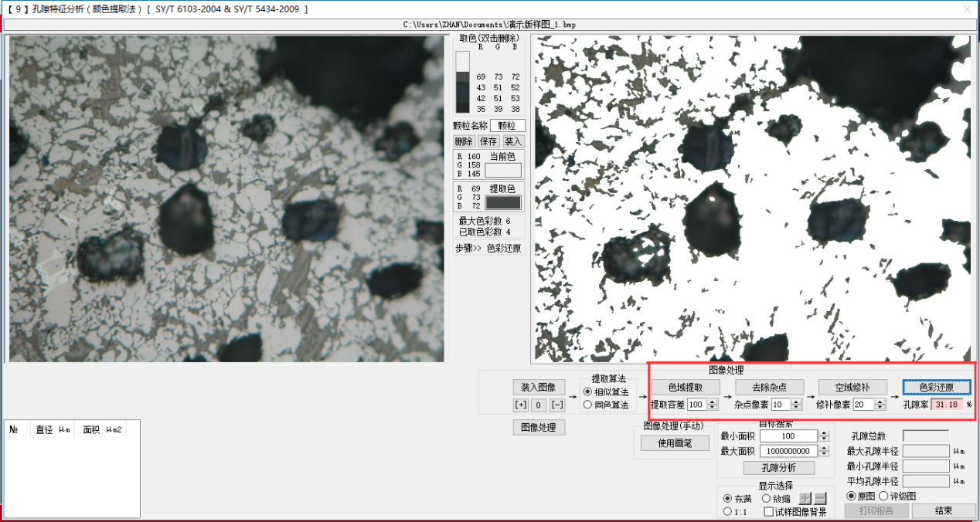The image size is (980, 522).
Task: Click the 色域提取 button
Action: (x=686, y=387)
